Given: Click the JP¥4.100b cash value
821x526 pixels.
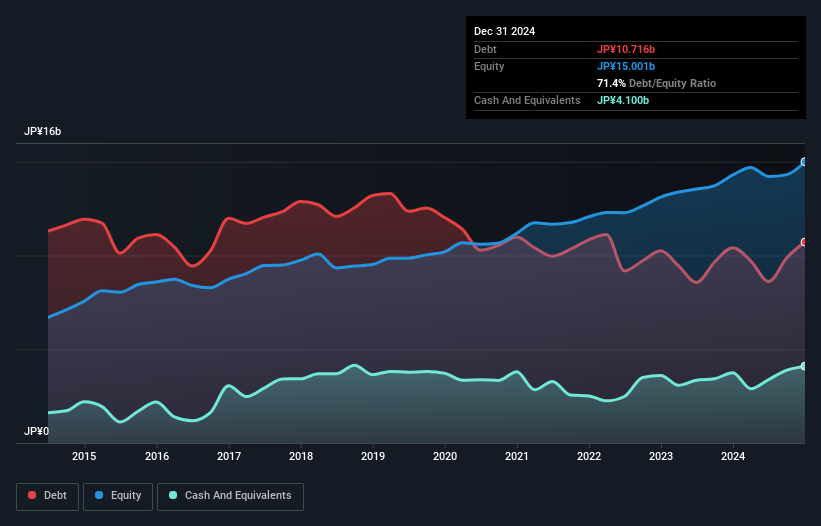Looking at the screenshot, I should tap(623, 100).
